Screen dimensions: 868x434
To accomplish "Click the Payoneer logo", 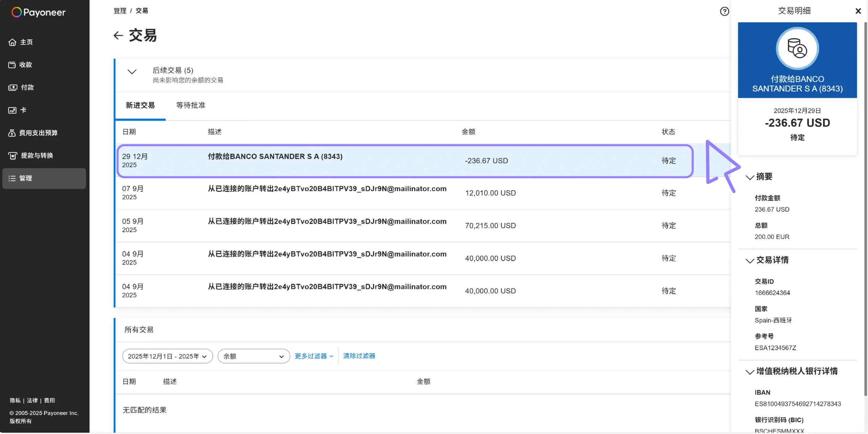I will (38, 12).
